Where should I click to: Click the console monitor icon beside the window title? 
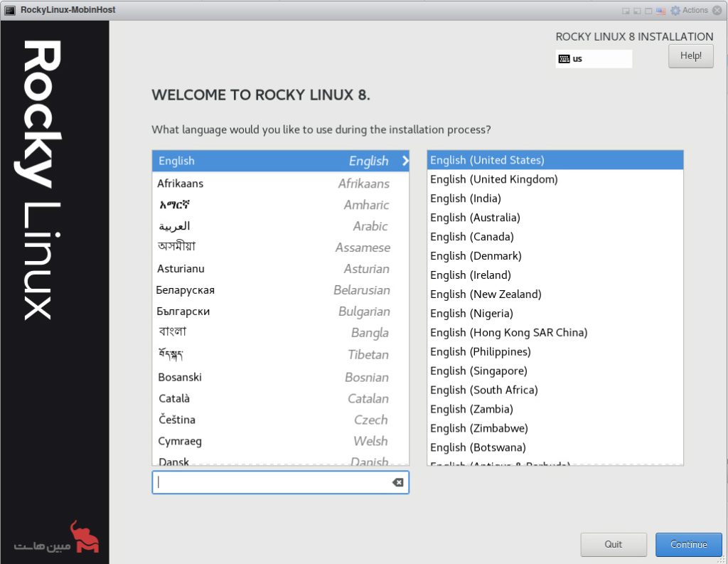(x=10, y=10)
